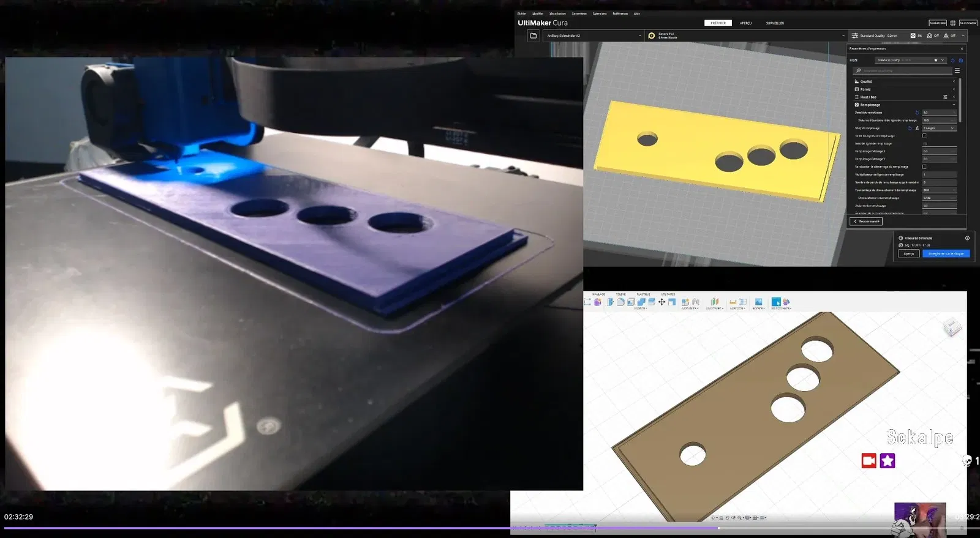Image resolution: width=980 pixels, height=538 pixels.
Task: Open the Motif de remplissage Triangles dropdown
Action: click(939, 128)
